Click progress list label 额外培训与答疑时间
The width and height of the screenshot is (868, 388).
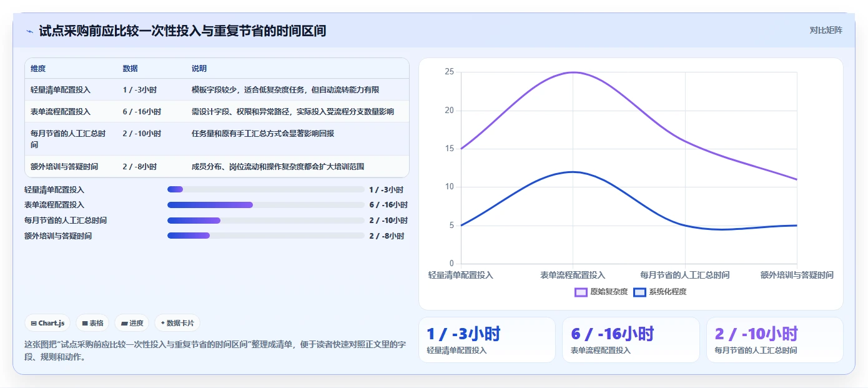[58, 236]
